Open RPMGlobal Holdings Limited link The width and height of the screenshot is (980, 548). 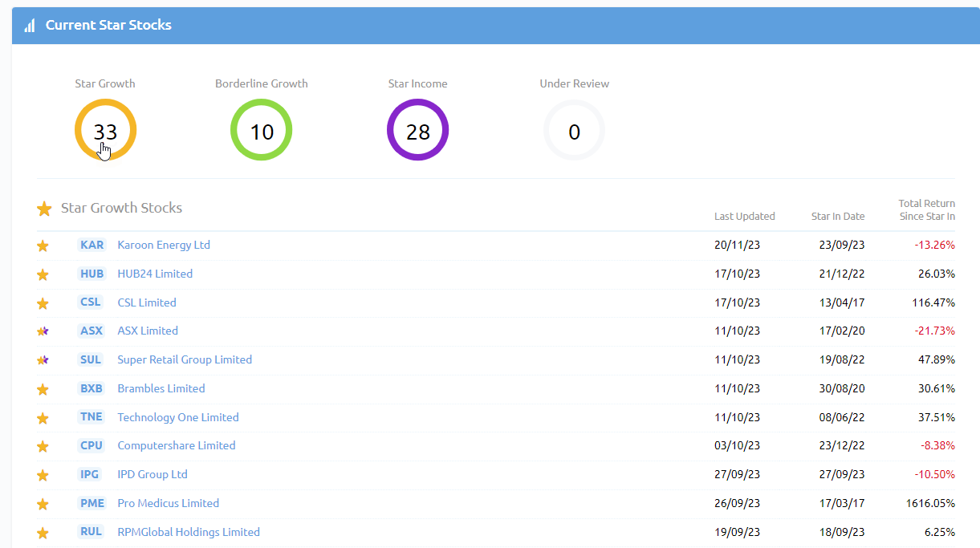[x=189, y=532]
